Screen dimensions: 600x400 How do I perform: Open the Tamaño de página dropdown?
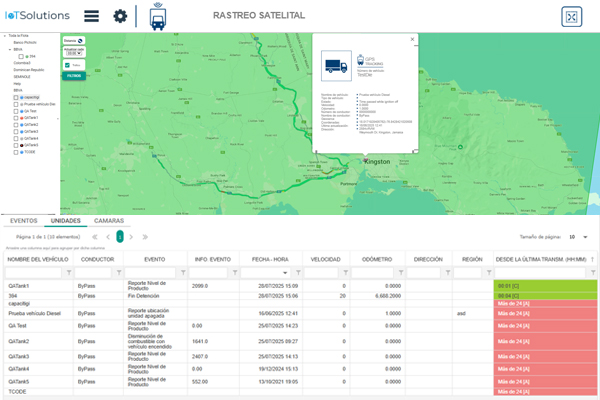coord(577,237)
